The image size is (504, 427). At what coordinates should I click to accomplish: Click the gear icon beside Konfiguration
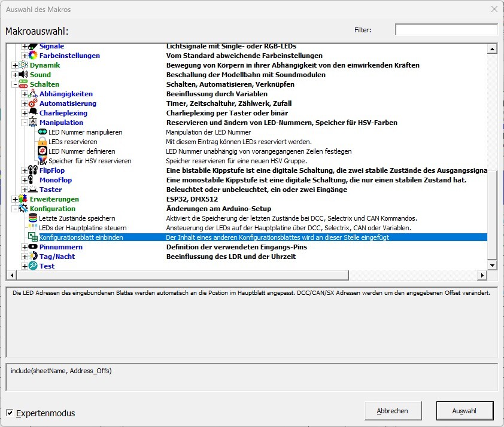23,209
